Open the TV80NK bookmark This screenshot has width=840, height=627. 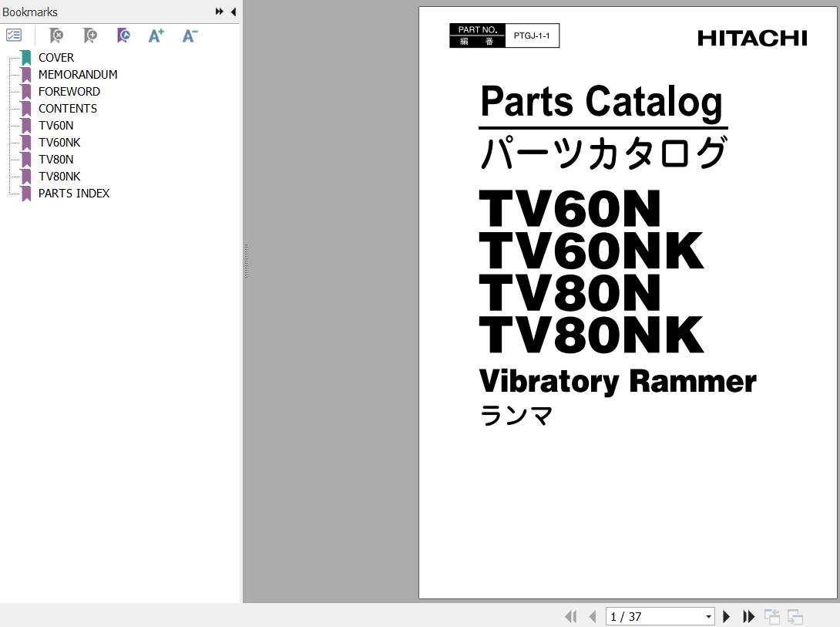coord(59,177)
